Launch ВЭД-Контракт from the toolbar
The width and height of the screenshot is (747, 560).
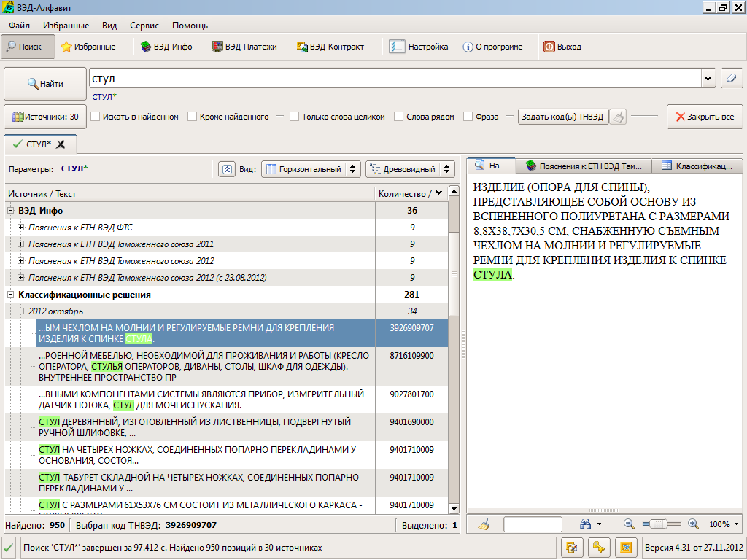click(x=330, y=47)
